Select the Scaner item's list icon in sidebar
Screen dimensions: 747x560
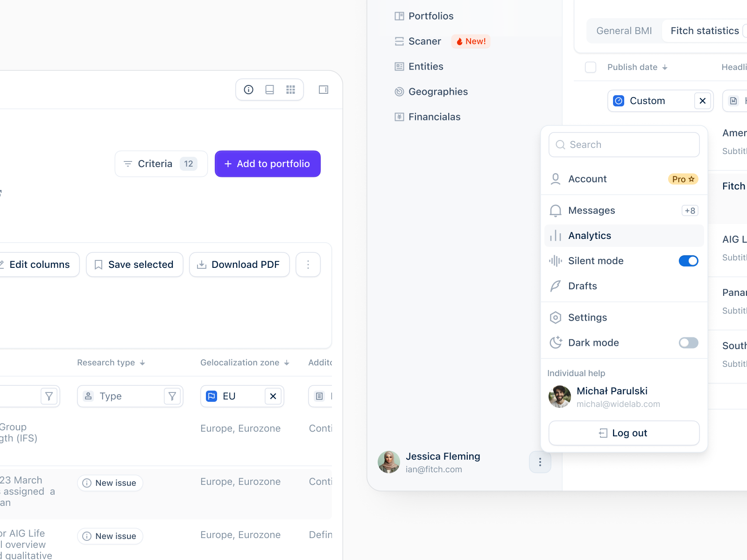[399, 41]
